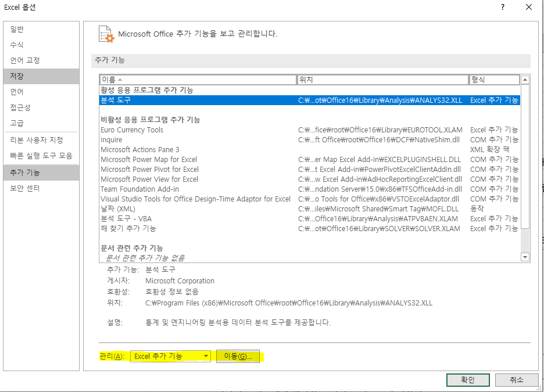
Task: Select the 해 찾기 추가 기능 row
Action: click(x=310, y=229)
